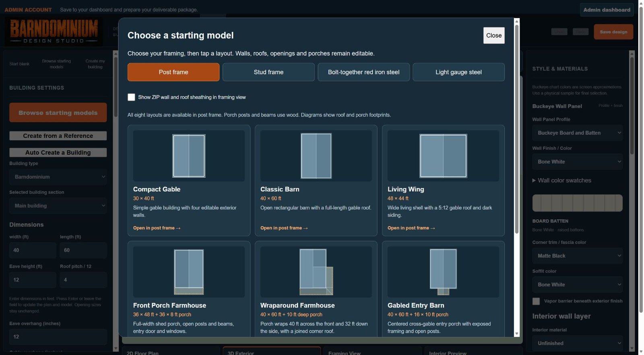Open the Interior material dropdown
The height and width of the screenshot is (355, 644).
pyautogui.click(x=577, y=343)
